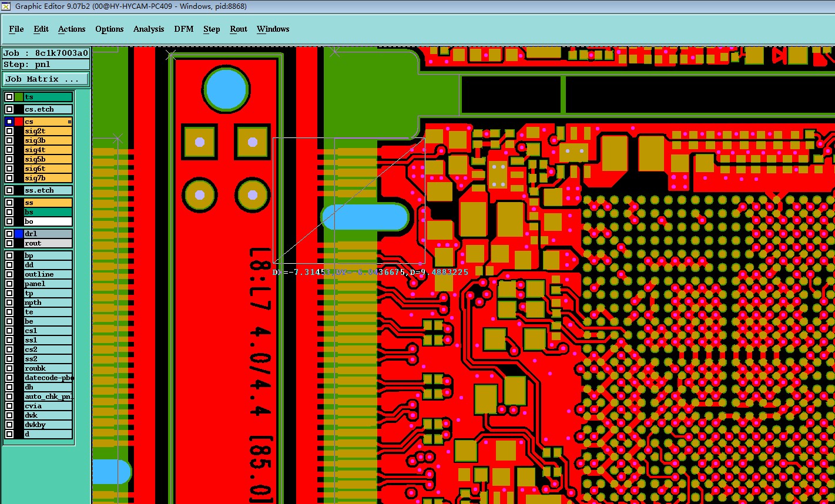The height and width of the screenshot is (504, 835).
Task: Toggle the npth layer checkbox
Action: point(9,303)
